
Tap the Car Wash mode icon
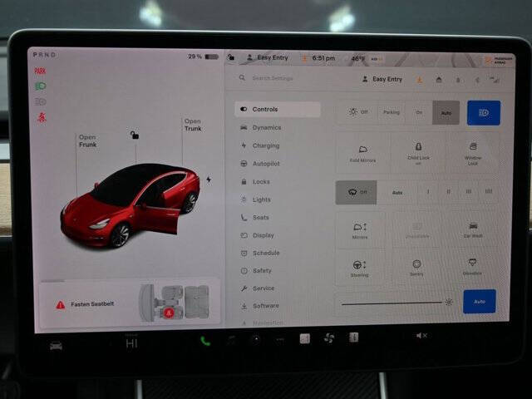(x=473, y=230)
